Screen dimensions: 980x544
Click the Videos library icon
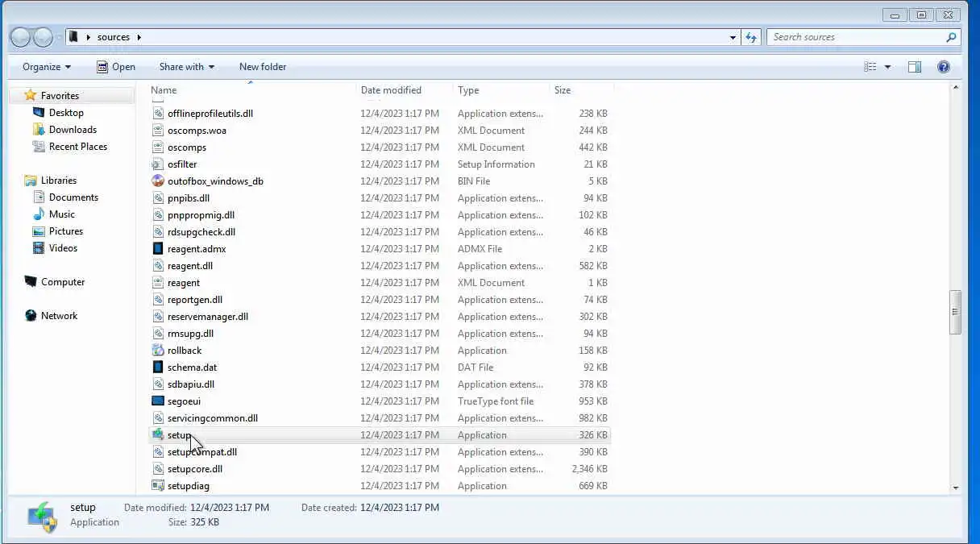[x=39, y=248]
